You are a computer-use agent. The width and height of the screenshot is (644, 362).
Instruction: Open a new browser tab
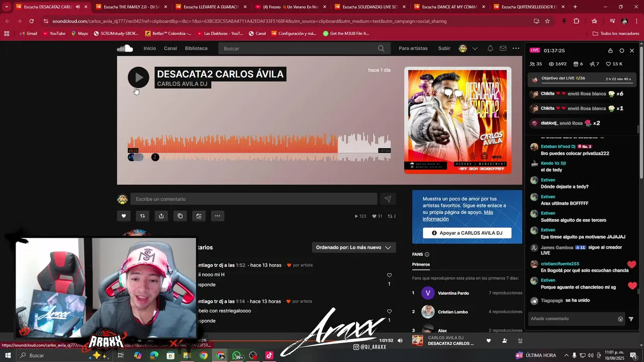tap(575, 7)
